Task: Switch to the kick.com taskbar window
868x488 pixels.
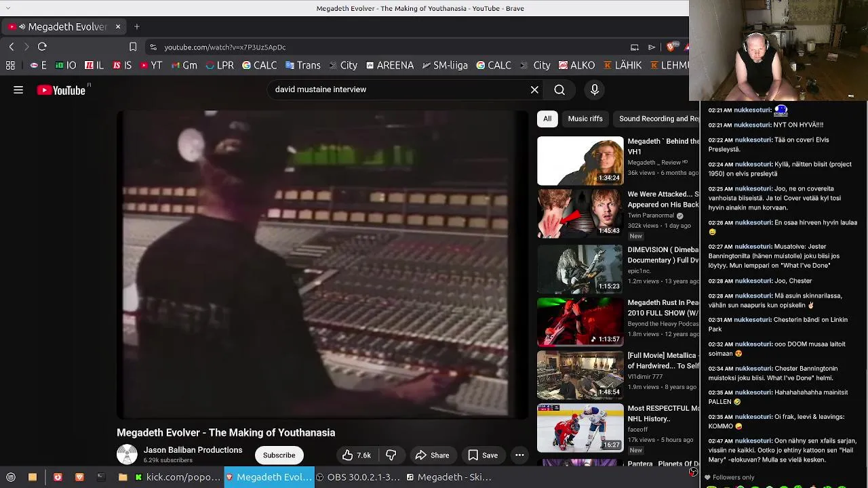Action: coord(178,477)
